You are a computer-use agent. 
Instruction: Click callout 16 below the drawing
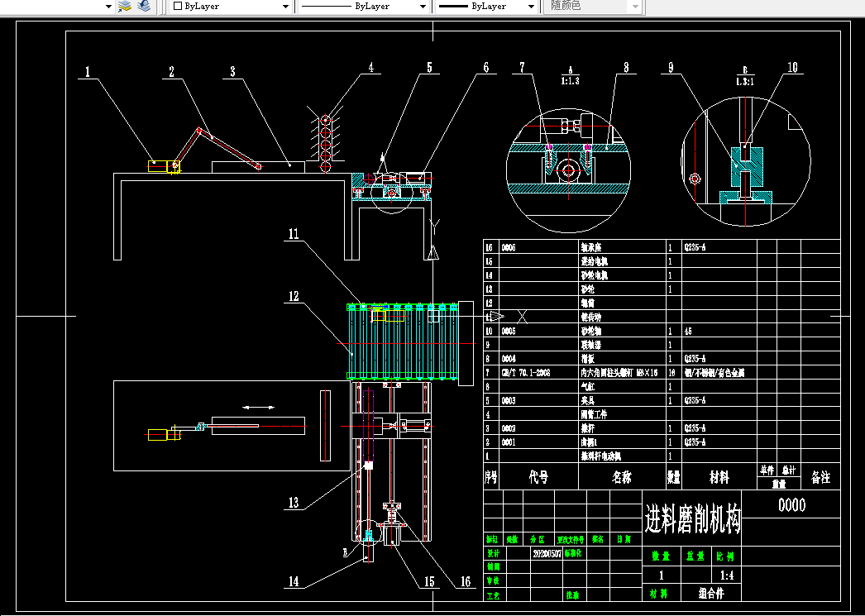point(466,581)
